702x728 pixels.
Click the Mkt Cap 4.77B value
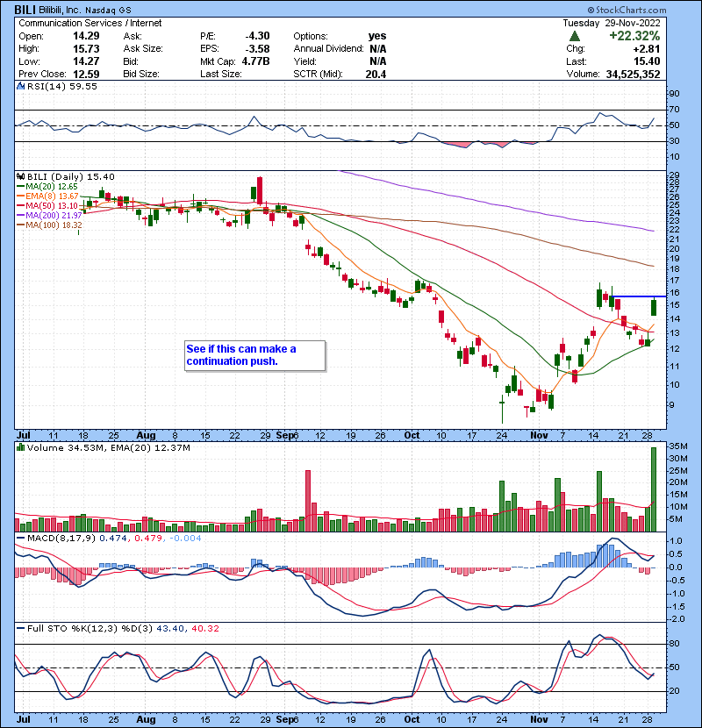[255, 61]
